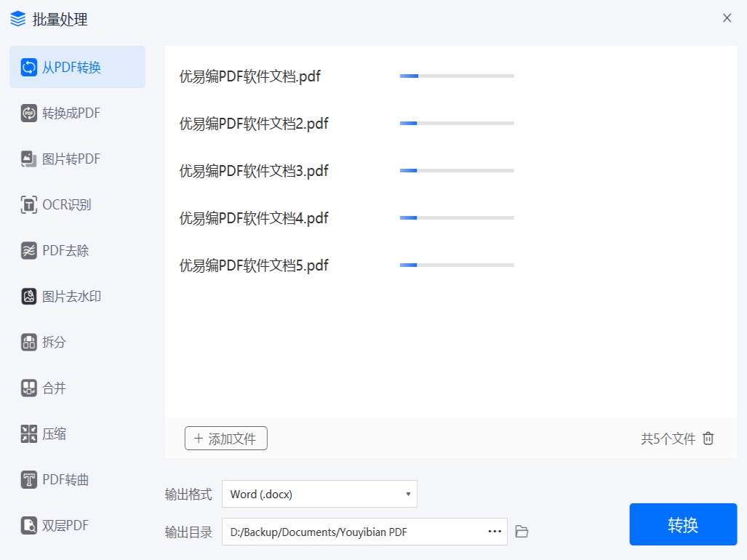Viewport: 747px width, 560px height.
Task: Open output folder via folder icon
Action: tap(522, 532)
